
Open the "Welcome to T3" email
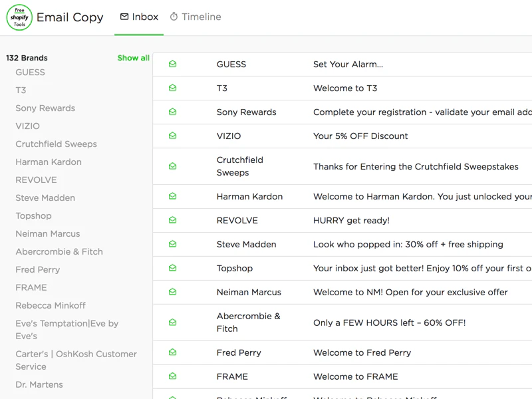(x=345, y=88)
